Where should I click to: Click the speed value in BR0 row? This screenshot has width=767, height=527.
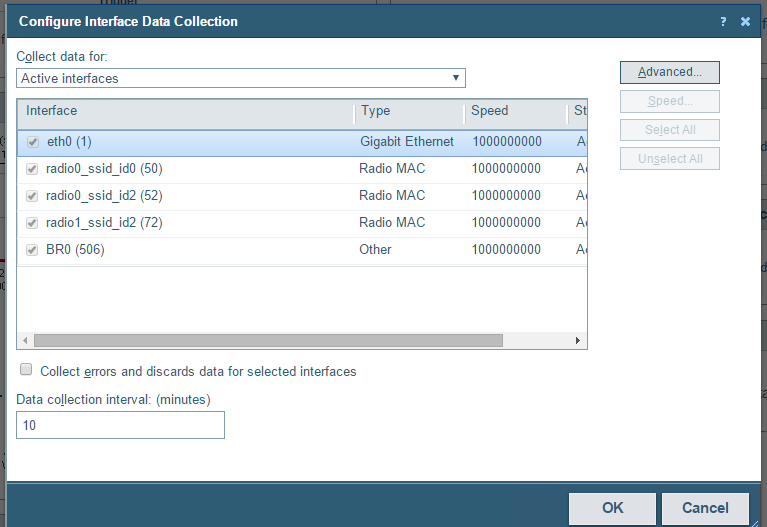point(506,250)
